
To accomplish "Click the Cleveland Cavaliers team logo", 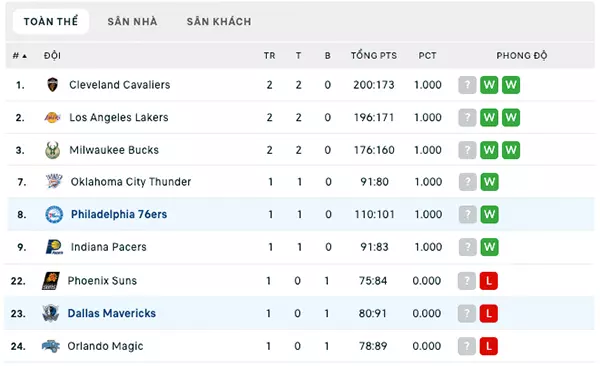I will tap(52, 85).
